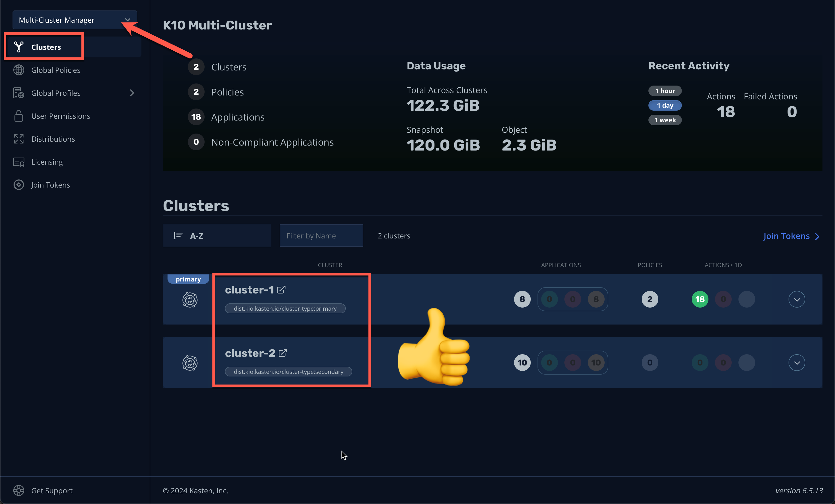The image size is (835, 504).
Task: Expand the Global Profiles chevron
Action: [132, 93]
